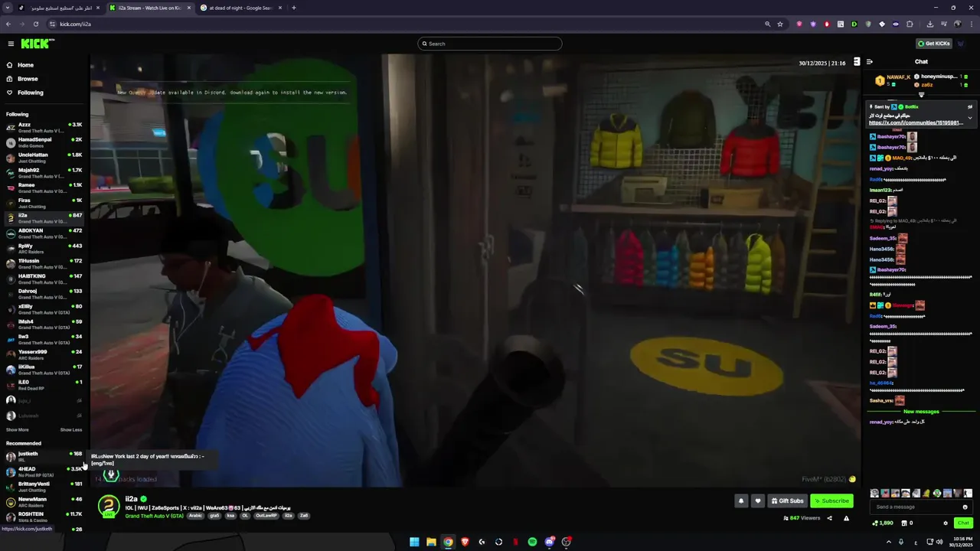Open HamadSenpai channel in sidebar
Screen dimensions: 980x551
click(44, 142)
